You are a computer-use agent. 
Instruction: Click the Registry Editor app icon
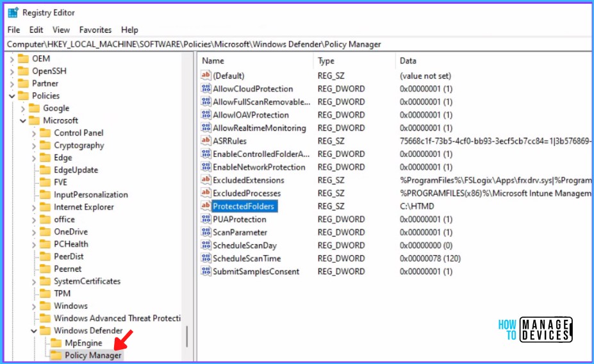[x=13, y=13]
